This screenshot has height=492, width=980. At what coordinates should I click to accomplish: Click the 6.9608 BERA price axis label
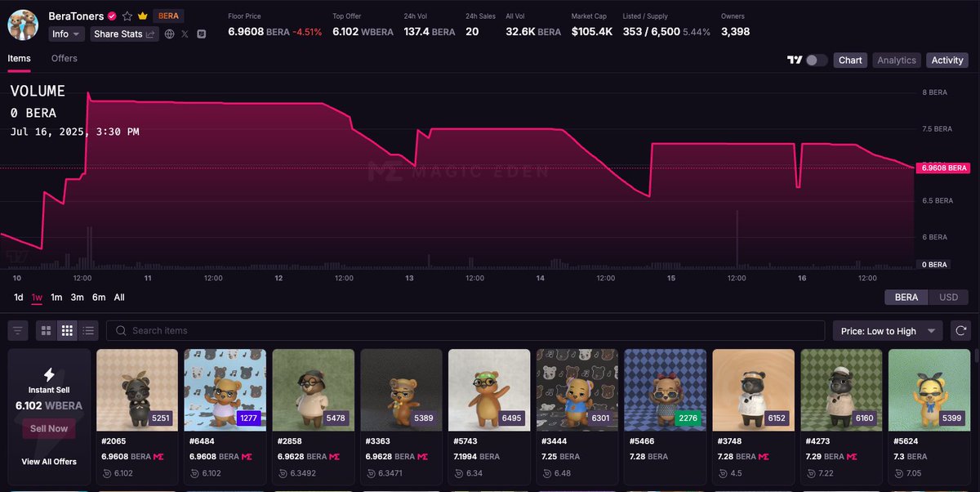[943, 168]
